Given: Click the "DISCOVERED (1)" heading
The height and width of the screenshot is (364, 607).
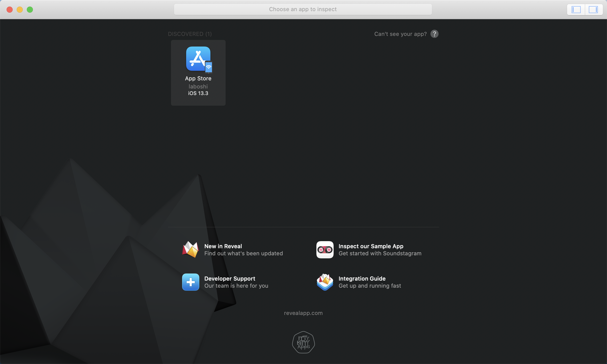Looking at the screenshot, I should coord(190,34).
